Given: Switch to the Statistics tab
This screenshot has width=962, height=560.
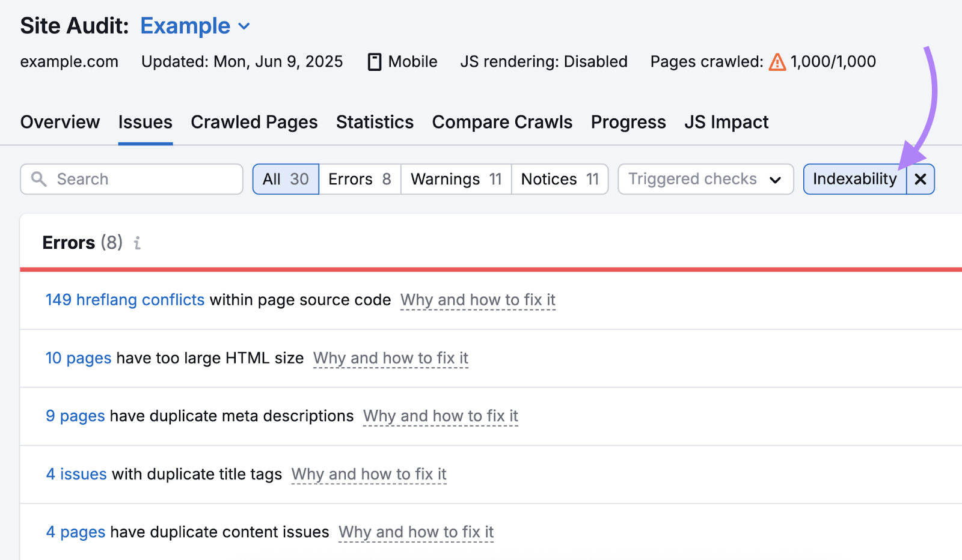Looking at the screenshot, I should (375, 122).
